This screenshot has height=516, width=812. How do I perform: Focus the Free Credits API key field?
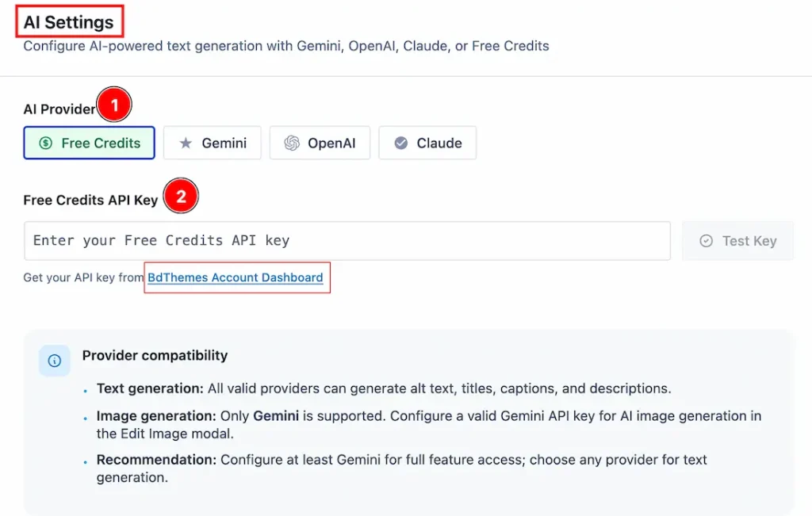click(347, 241)
